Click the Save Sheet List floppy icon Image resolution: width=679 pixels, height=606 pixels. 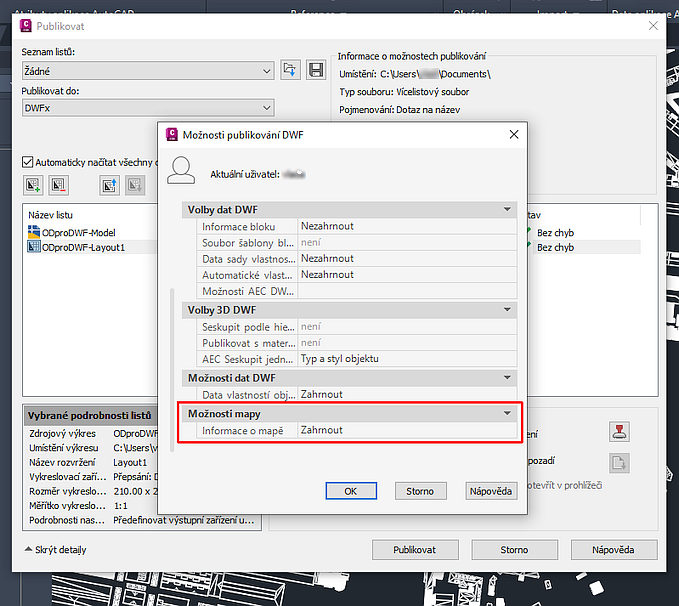pyautogui.click(x=317, y=70)
